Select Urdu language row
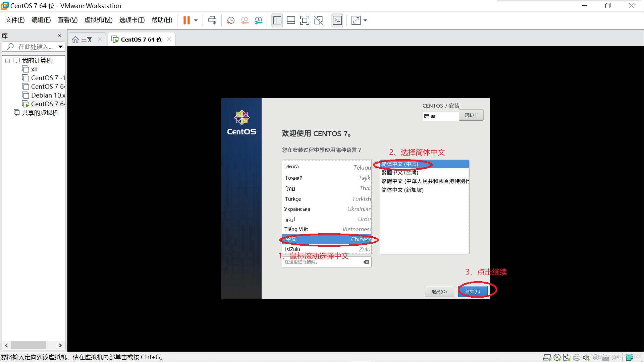The height and width of the screenshot is (362, 644). (x=327, y=219)
